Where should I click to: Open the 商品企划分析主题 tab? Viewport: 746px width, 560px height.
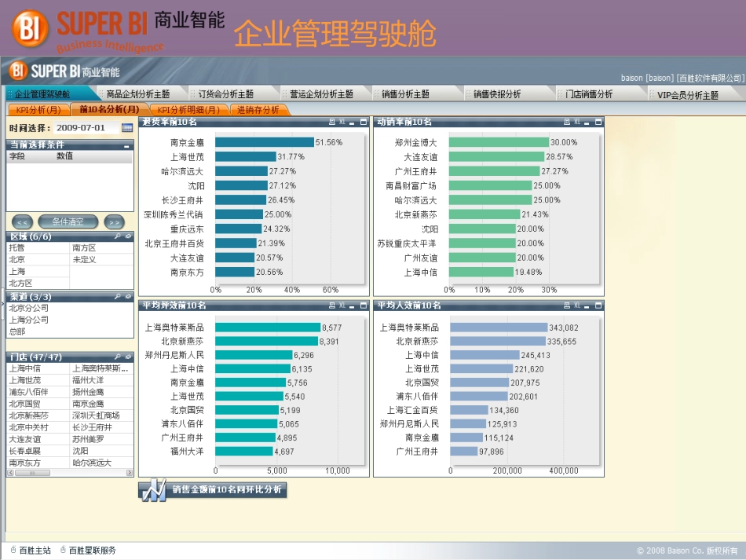[138, 94]
